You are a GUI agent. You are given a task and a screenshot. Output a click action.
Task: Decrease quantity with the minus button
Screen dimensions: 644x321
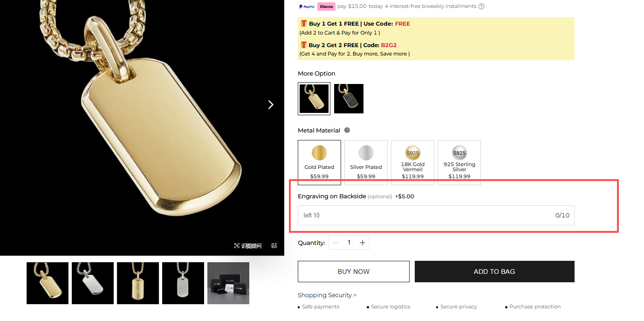[x=336, y=243]
